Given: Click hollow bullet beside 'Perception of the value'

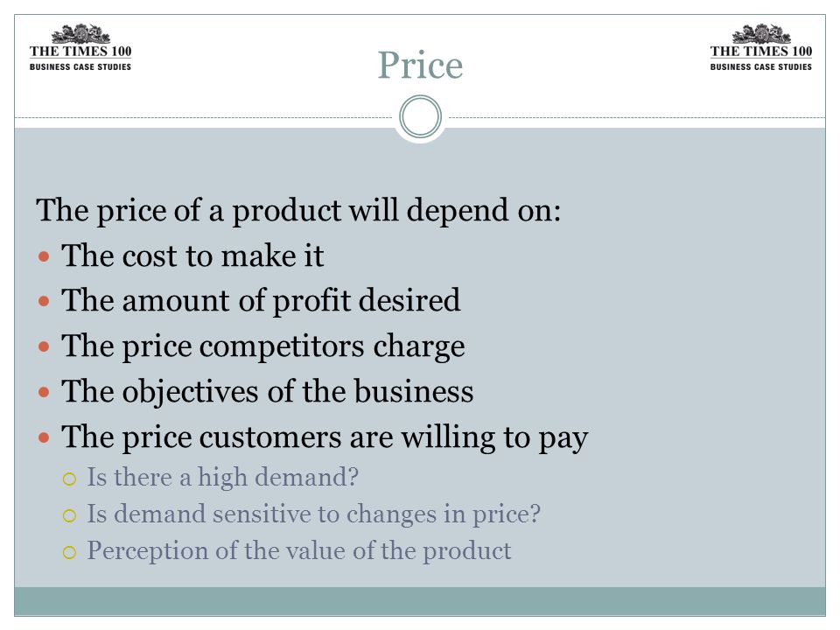Looking at the screenshot, I should click(x=70, y=552).
